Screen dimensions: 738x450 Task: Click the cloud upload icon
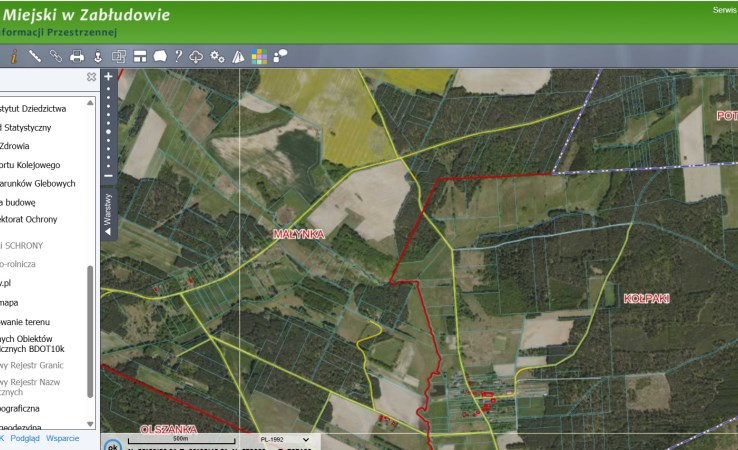point(197,56)
